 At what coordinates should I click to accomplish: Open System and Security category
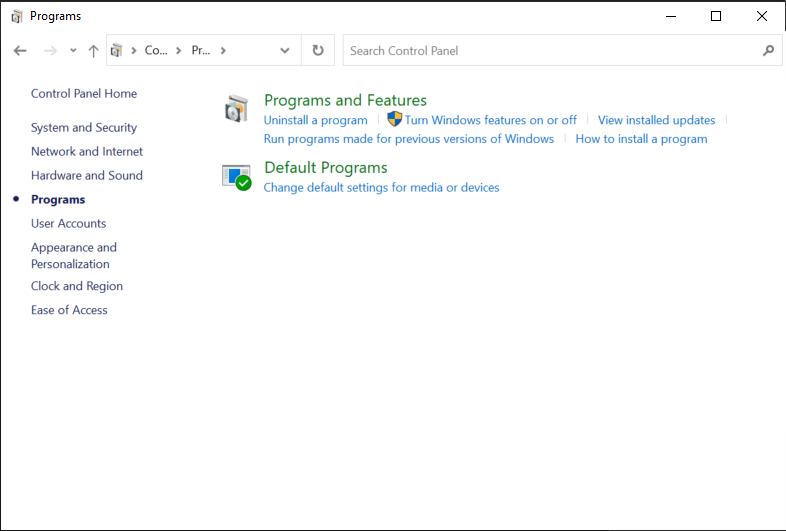[x=84, y=128]
